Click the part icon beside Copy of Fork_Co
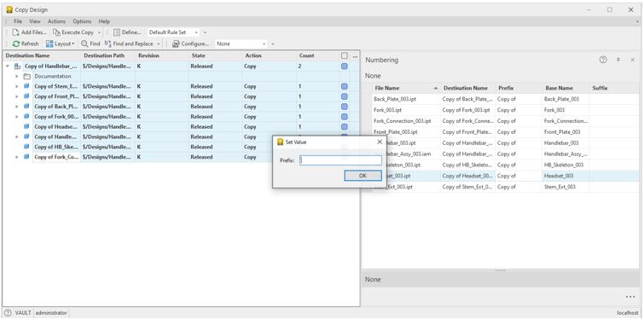The height and width of the screenshot is (319, 644). pyautogui.click(x=26, y=157)
